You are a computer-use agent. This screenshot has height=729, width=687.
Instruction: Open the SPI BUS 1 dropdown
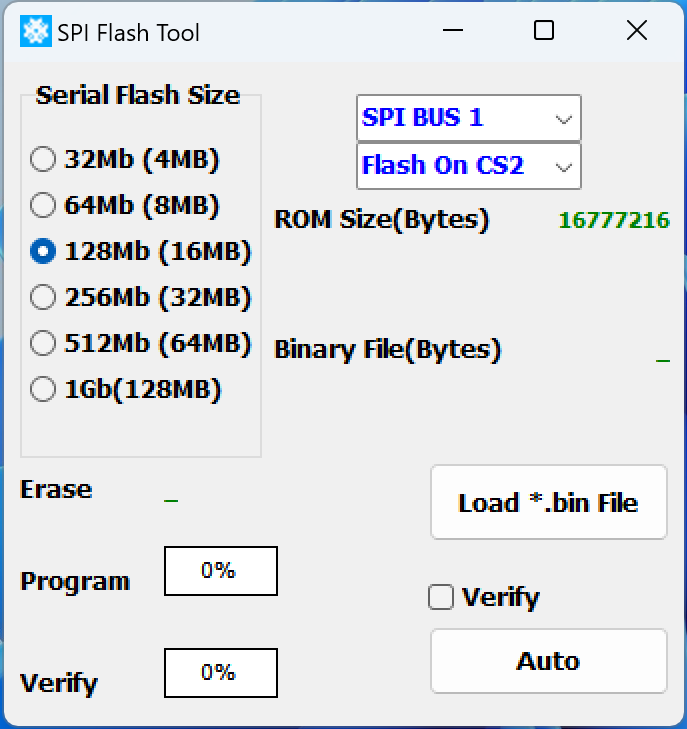click(468, 118)
